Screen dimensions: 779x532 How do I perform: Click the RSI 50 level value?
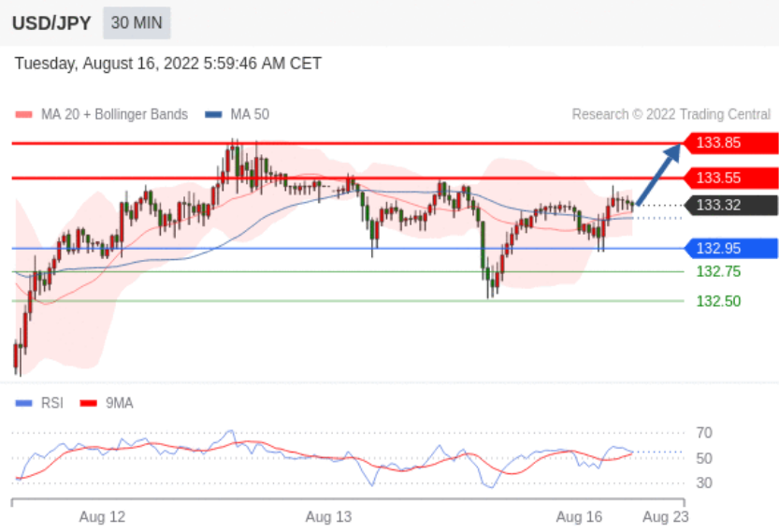tap(704, 458)
